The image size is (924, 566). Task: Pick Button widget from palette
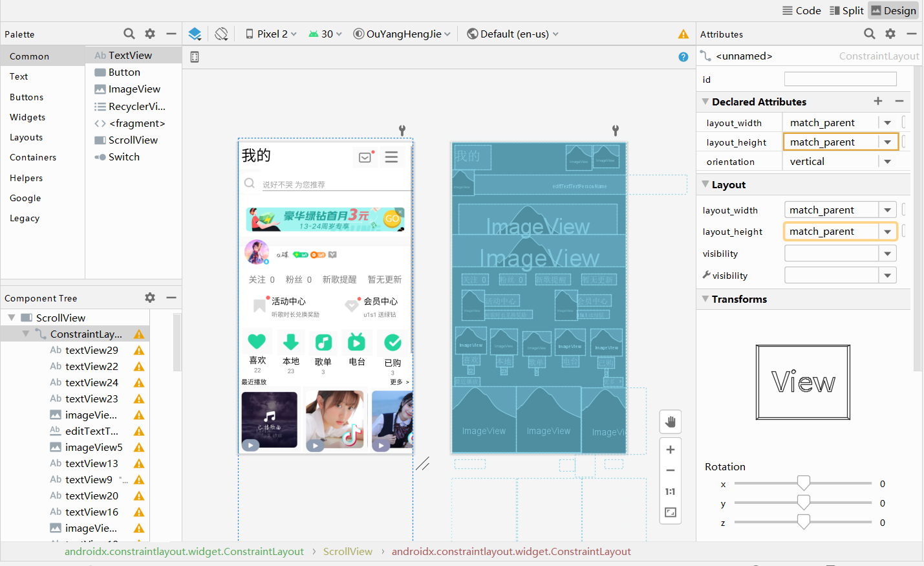[x=133, y=72]
